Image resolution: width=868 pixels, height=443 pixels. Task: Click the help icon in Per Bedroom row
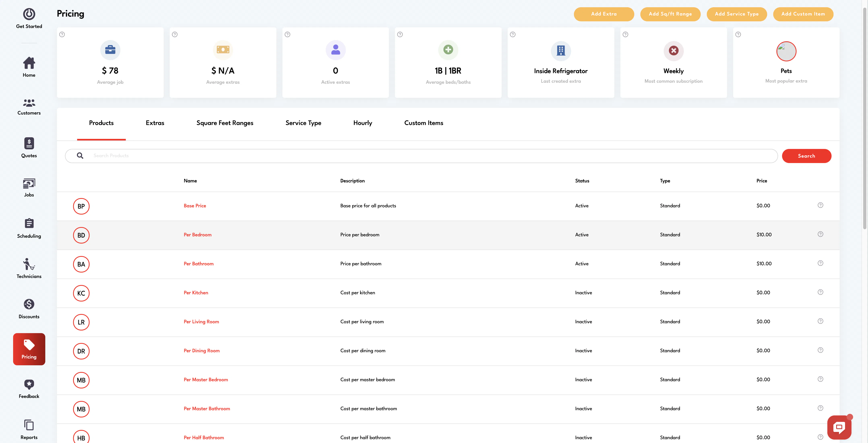coord(820,234)
